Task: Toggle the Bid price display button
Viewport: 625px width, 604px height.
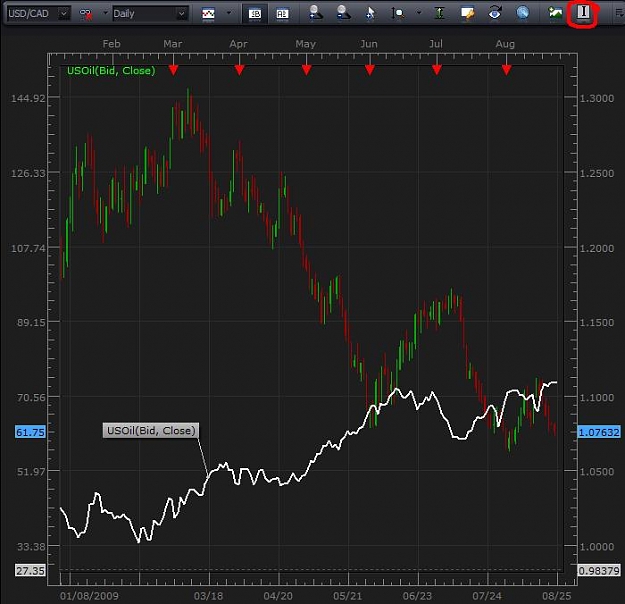Action: [255, 14]
